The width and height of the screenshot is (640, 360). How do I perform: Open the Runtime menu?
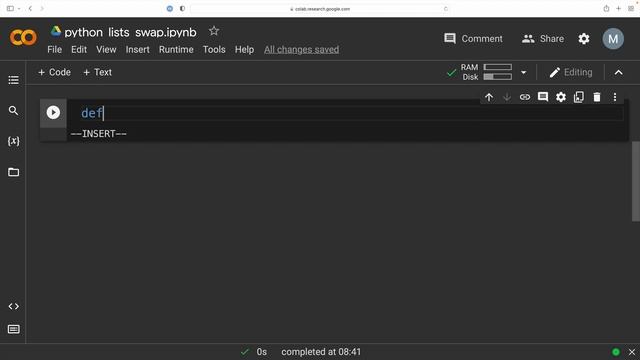176,49
